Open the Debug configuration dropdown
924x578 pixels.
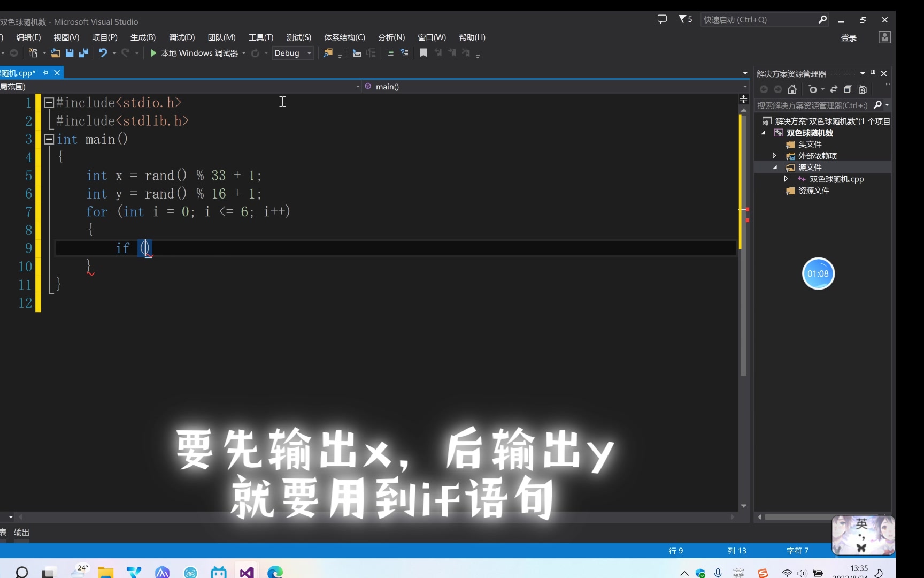click(x=309, y=53)
